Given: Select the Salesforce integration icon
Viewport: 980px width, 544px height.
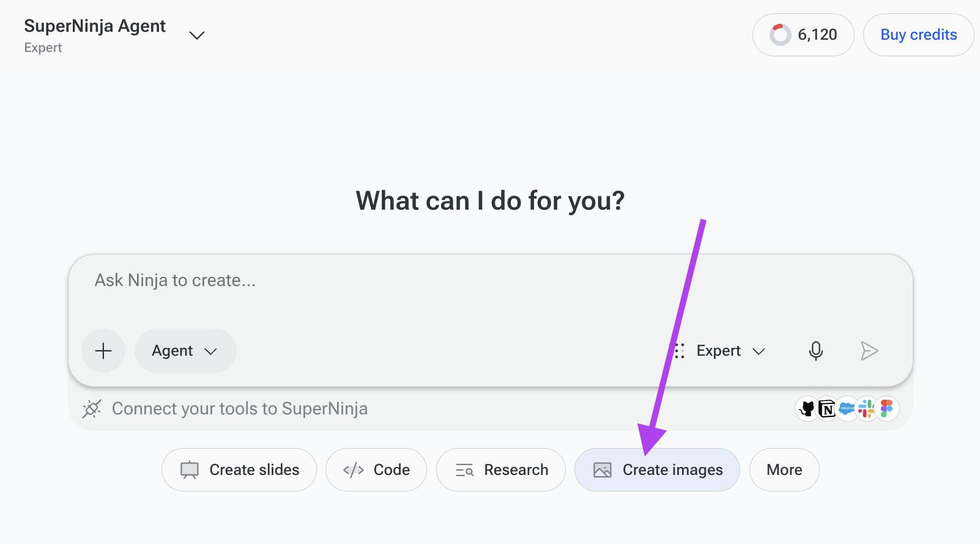Looking at the screenshot, I should click(847, 408).
